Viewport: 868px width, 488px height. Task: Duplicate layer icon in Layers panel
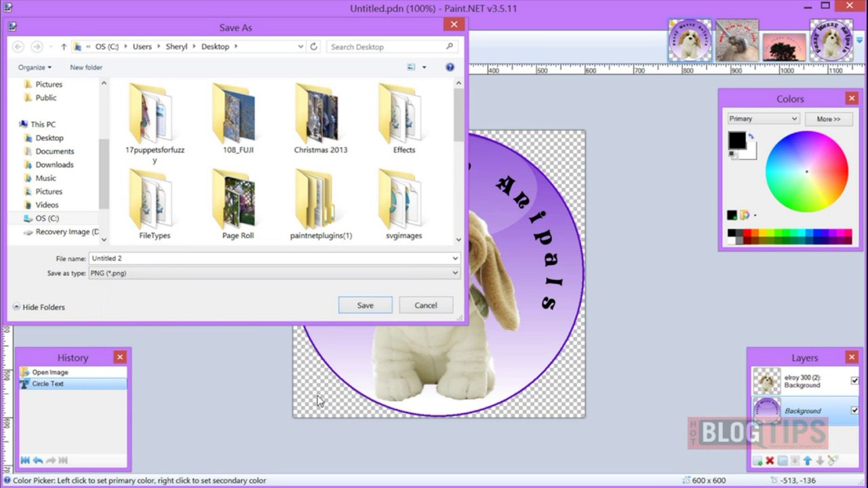[x=783, y=461]
